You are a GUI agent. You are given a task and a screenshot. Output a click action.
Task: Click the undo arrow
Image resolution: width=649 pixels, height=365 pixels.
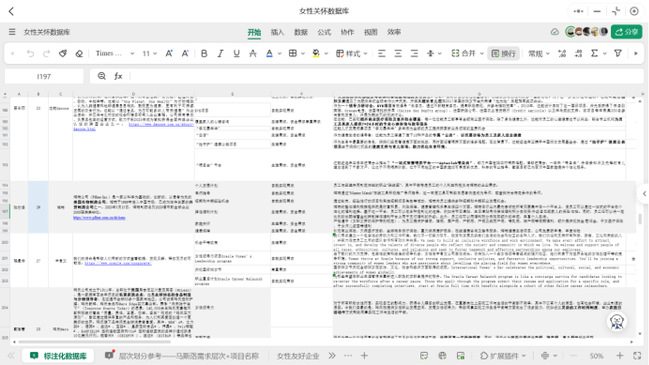(30, 53)
